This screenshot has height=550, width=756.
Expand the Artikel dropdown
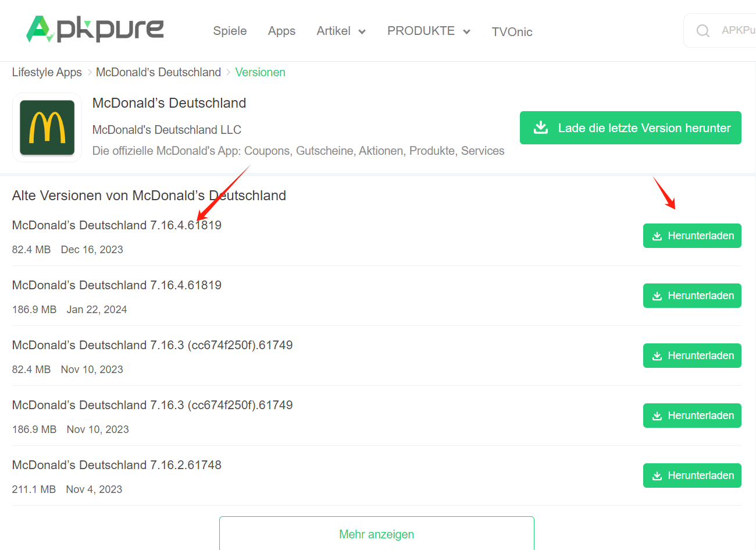click(x=341, y=31)
